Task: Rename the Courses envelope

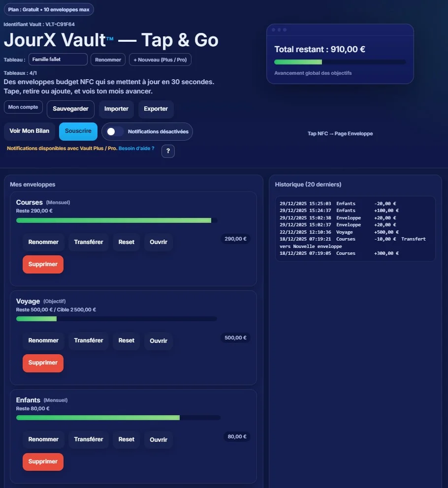Action: click(43, 242)
